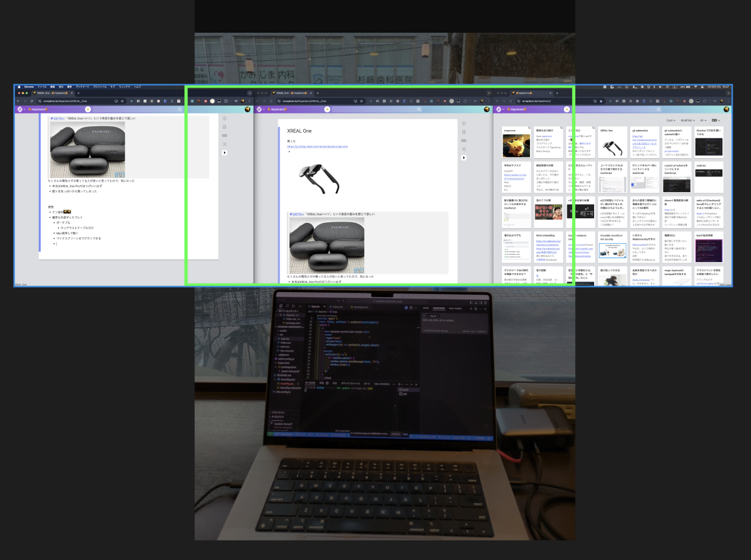Toggle Wi-Fi from macOS menu bar
The width and height of the screenshot is (751, 560).
click(x=696, y=87)
